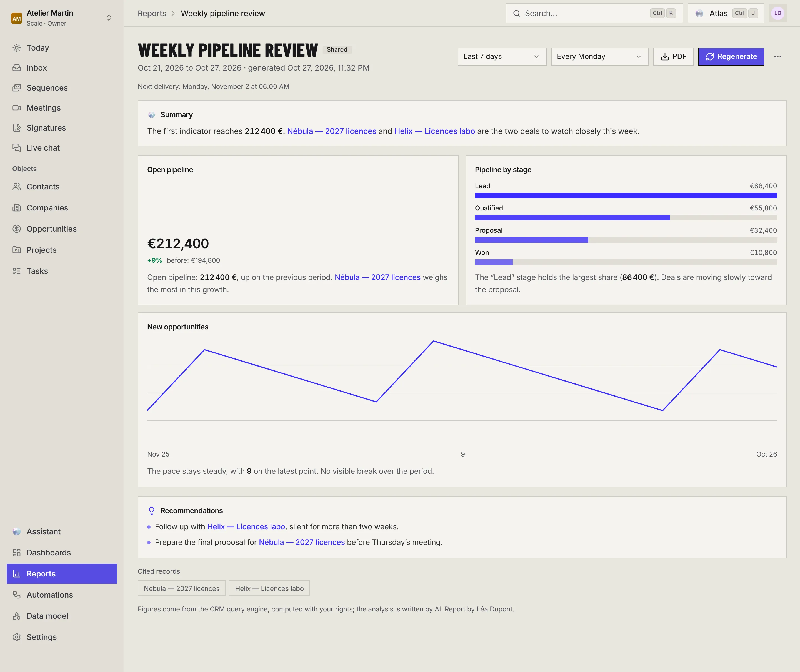
Task: Open Dashboards grid icon
Action: pos(16,552)
